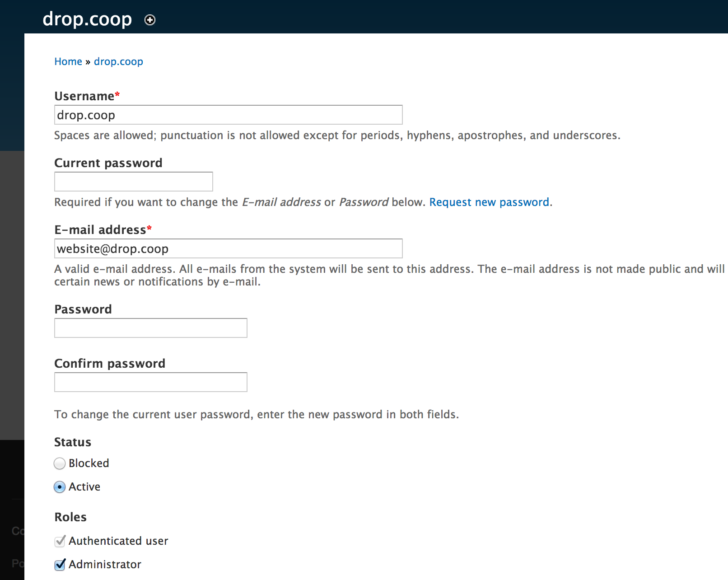728x580 pixels.
Task: Click the Confirm password field
Action: point(150,382)
